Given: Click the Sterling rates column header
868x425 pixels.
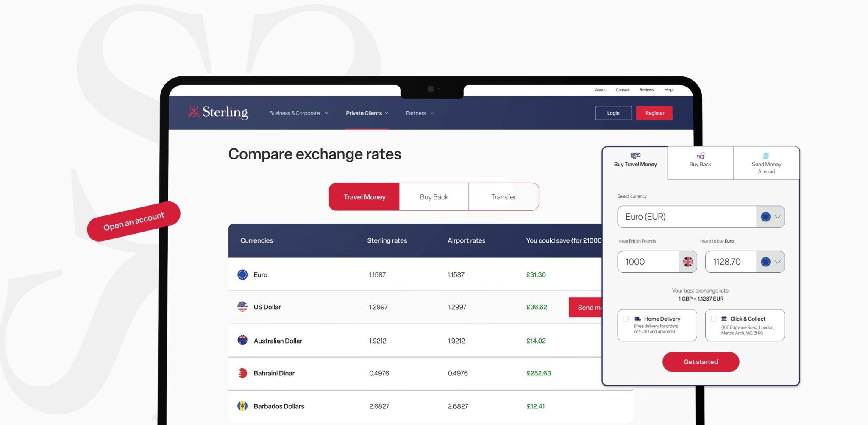Looking at the screenshot, I should coord(387,240).
